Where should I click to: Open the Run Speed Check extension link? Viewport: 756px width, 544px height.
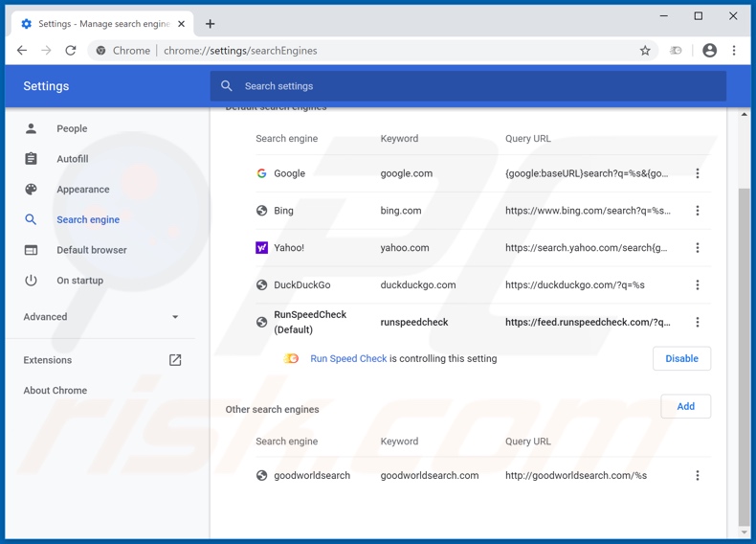[348, 358]
